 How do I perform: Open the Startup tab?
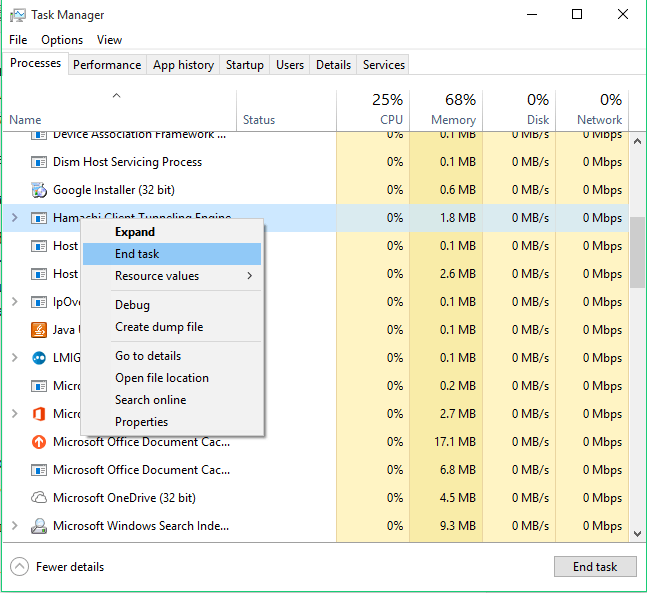tap(245, 65)
